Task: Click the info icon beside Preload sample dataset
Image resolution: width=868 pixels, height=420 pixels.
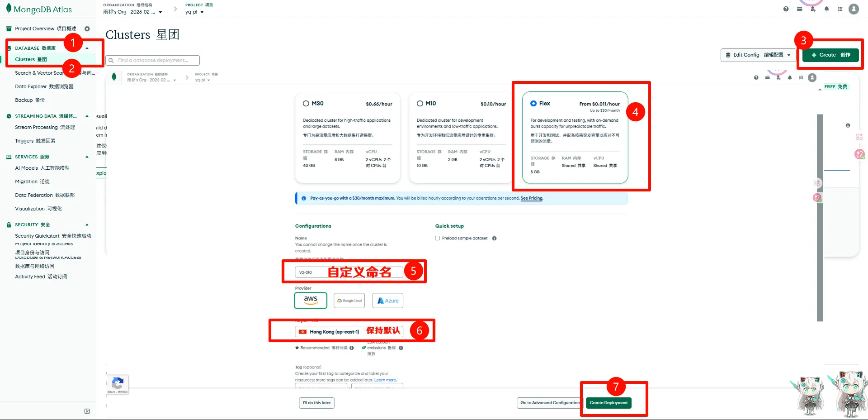Action: tap(494, 239)
